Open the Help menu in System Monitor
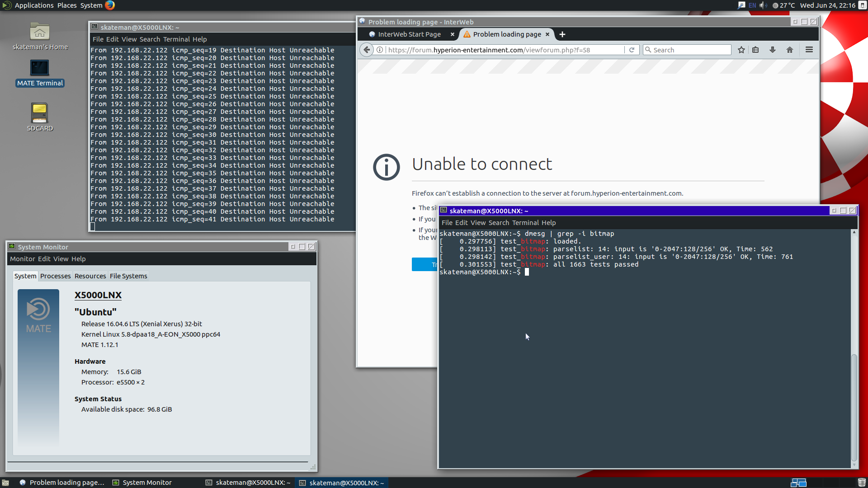This screenshot has height=488, width=868. pyautogui.click(x=78, y=259)
